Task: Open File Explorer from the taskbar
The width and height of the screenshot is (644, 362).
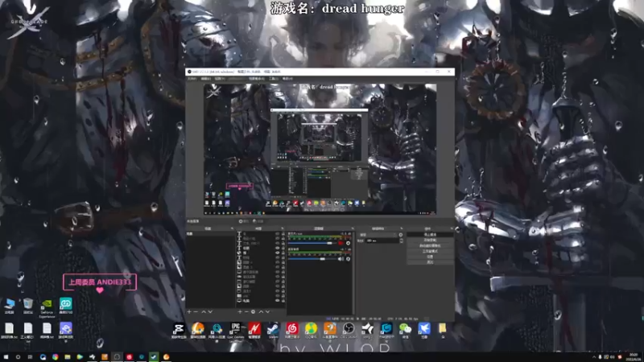Action: tap(68, 357)
